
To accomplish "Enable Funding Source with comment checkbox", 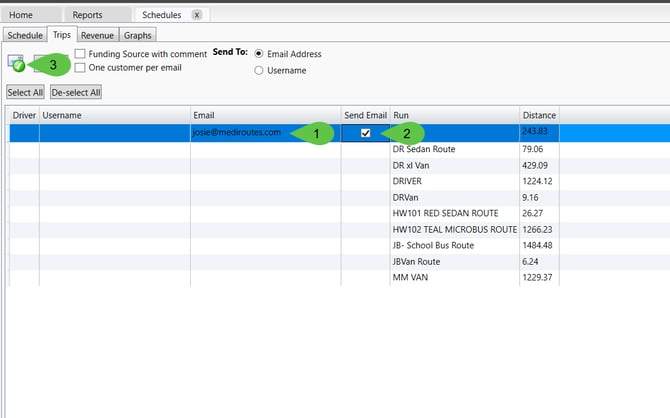I will [80, 54].
